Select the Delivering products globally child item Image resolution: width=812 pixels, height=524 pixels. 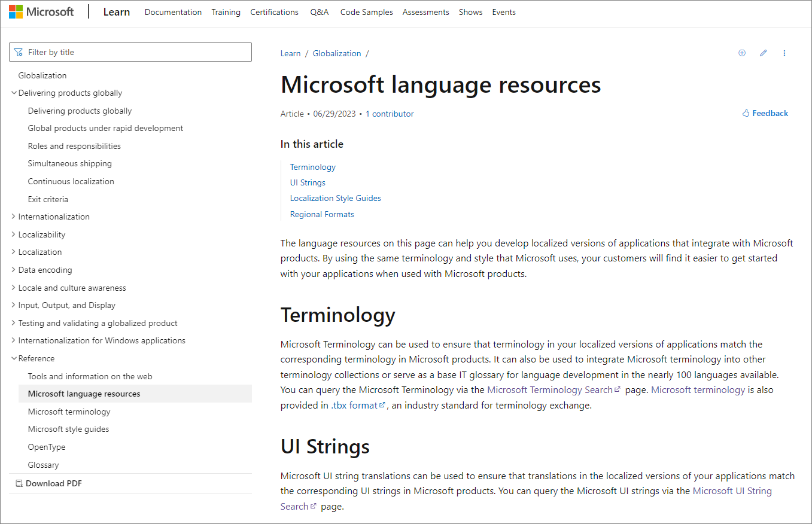point(80,111)
